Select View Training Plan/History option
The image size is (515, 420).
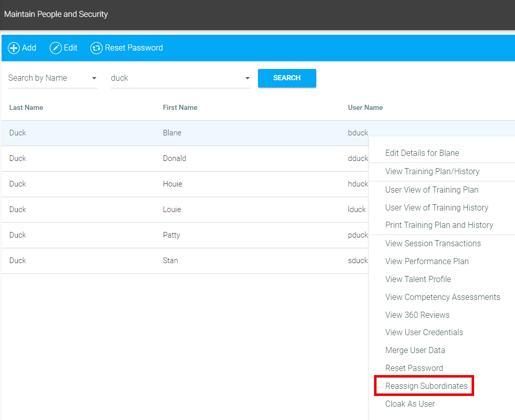(432, 171)
